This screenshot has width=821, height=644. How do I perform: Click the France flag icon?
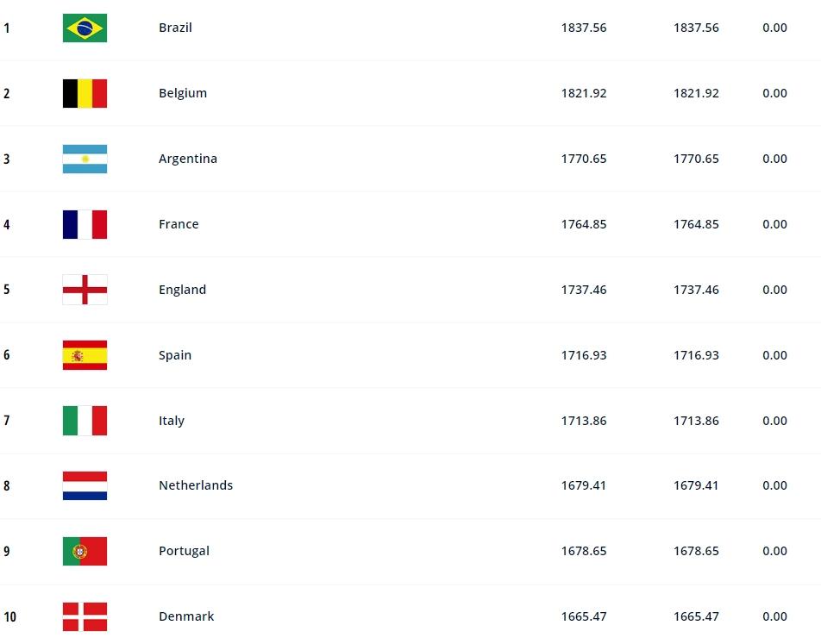click(x=85, y=224)
